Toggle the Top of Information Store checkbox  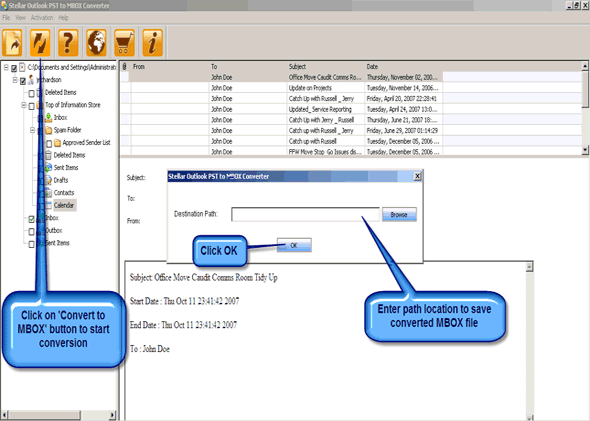32,106
